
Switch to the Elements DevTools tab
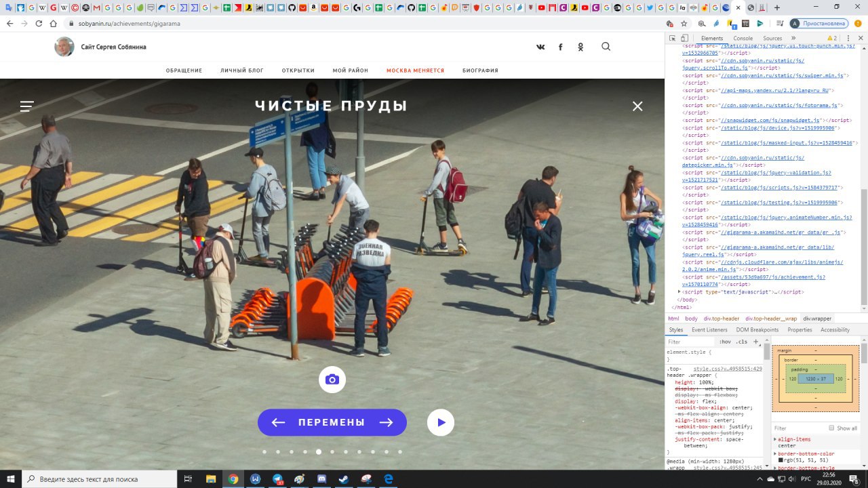(712, 38)
